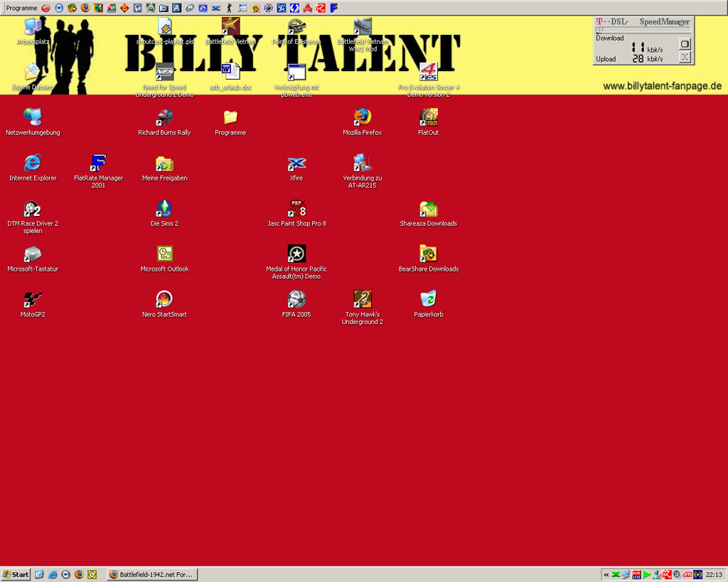Screen dimensions: 728x582
Task: Click the Programme toolbar label
Action: tap(21, 8)
